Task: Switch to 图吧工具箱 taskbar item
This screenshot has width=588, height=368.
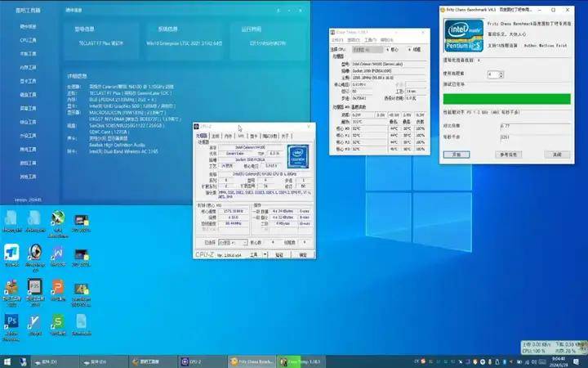Action: (x=154, y=362)
